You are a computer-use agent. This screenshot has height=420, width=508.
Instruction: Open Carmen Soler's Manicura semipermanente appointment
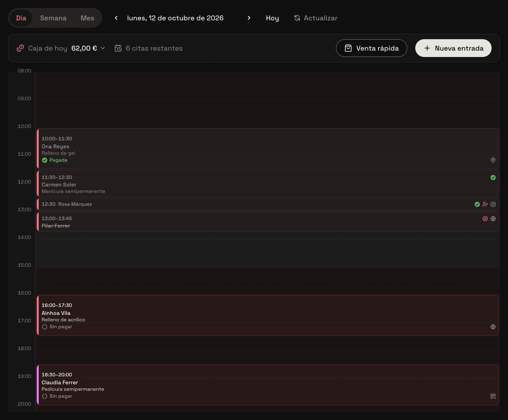coord(268,183)
